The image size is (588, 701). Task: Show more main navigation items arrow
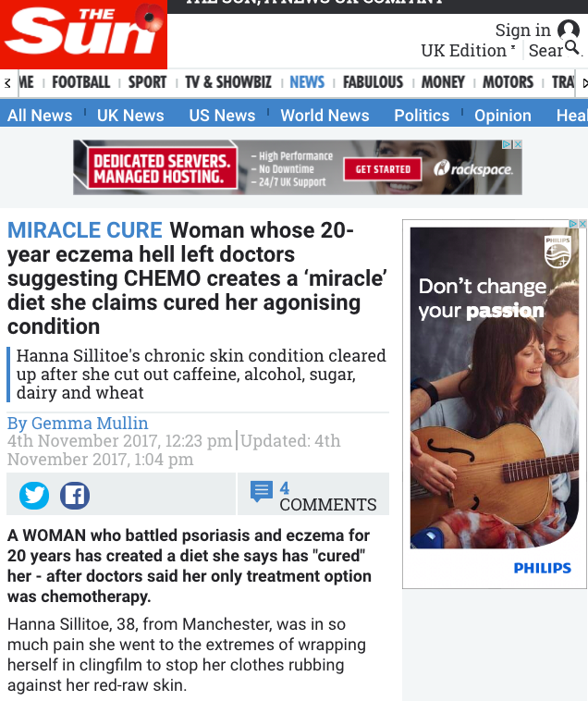[583, 83]
